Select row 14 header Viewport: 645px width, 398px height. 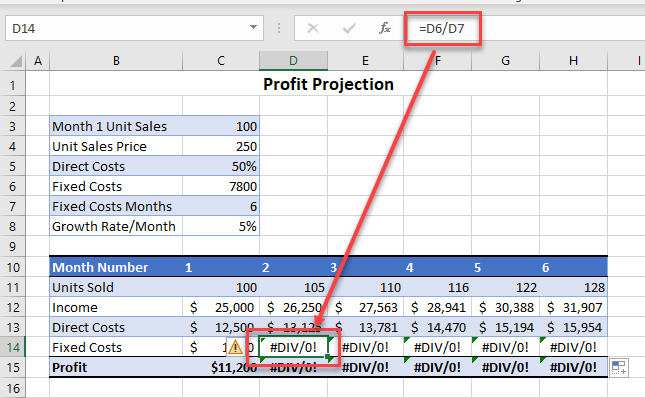coord(13,347)
